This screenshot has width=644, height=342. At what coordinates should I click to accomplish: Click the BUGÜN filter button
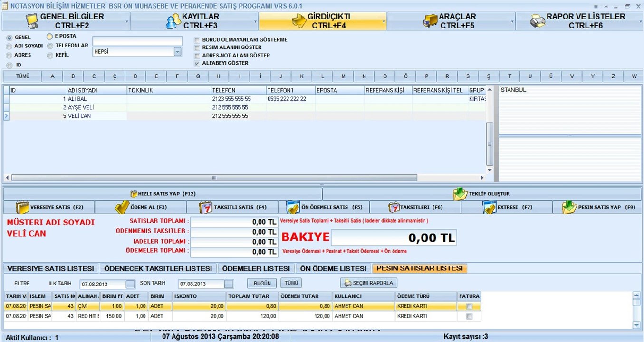click(262, 283)
